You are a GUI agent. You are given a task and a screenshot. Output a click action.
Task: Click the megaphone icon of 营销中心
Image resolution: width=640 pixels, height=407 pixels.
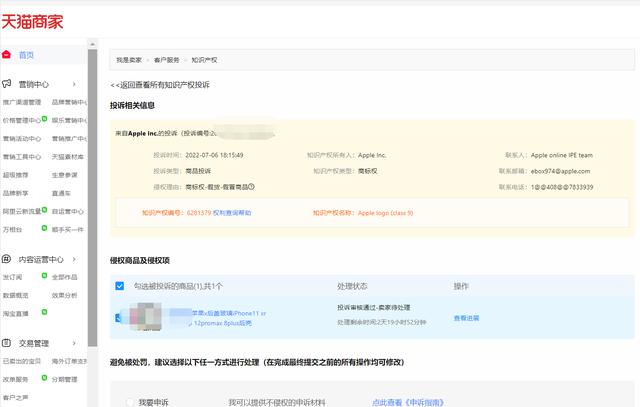click(6, 84)
